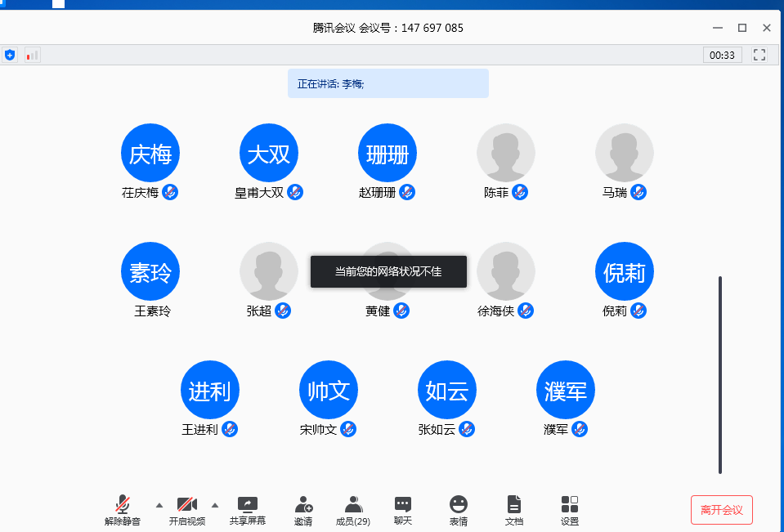Select 濮军 participant avatar
The height and width of the screenshot is (532, 784).
(x=566, y=391)
